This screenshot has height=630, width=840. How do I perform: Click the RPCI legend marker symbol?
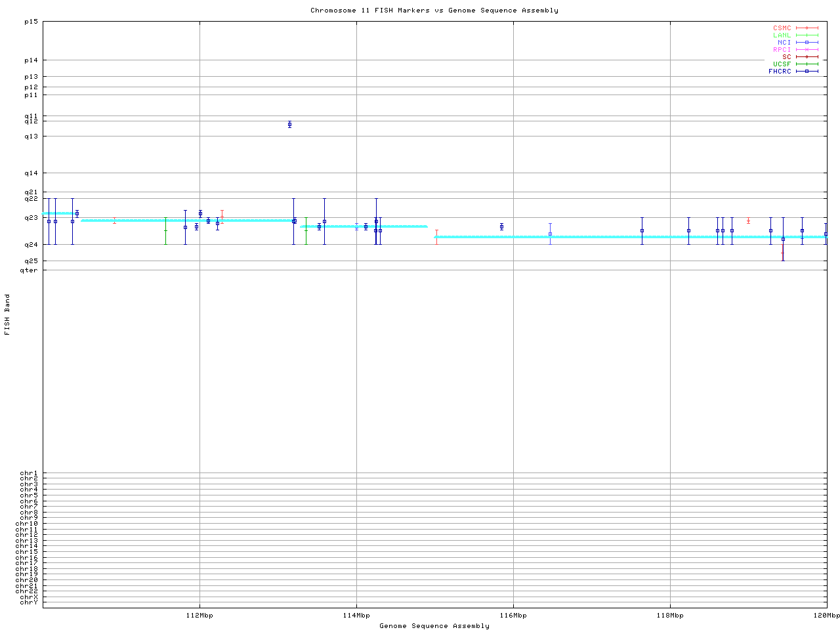point(807,50)
